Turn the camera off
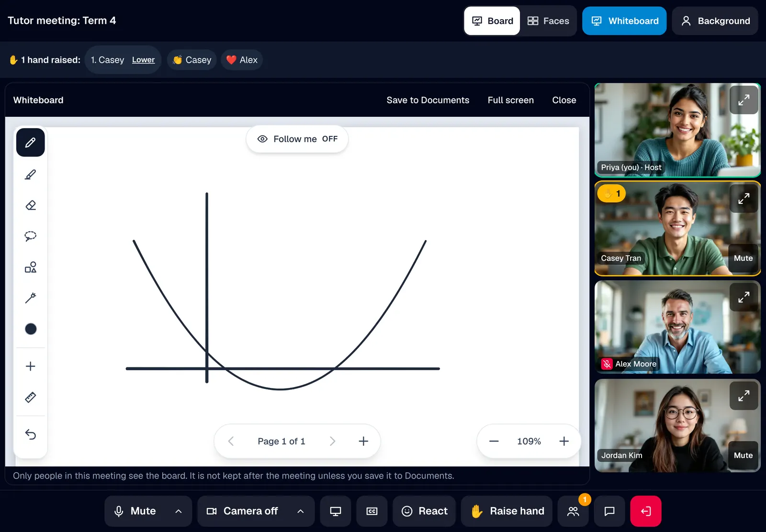766x532 pixels. pos(242,511)
